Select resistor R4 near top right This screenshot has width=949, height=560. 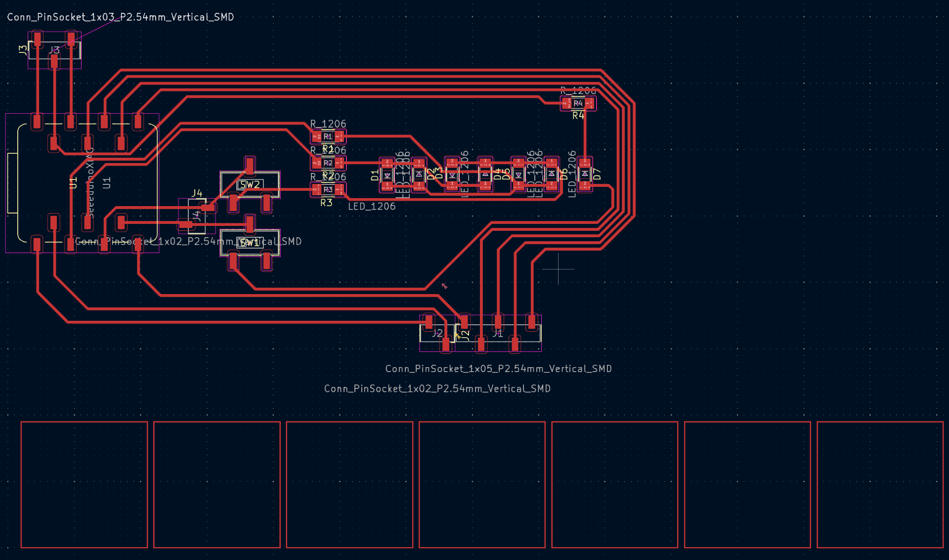(578, 103)
